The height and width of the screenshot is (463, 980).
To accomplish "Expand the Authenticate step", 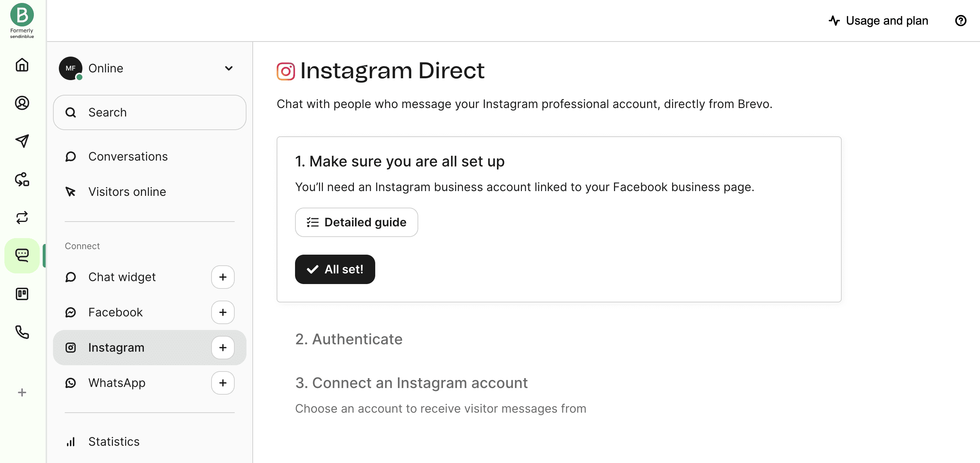I will tap(348, 339).
